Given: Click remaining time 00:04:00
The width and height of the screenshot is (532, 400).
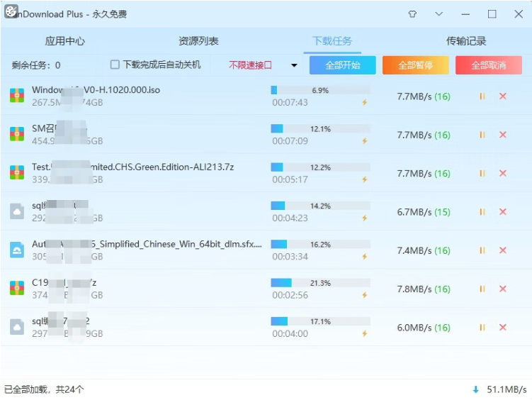Looking at the screenshot, I should 290,333.
